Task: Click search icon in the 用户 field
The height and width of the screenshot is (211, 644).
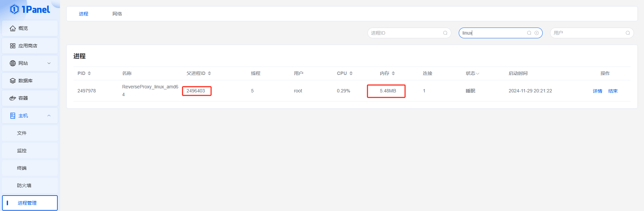Action: pos(628,33)
